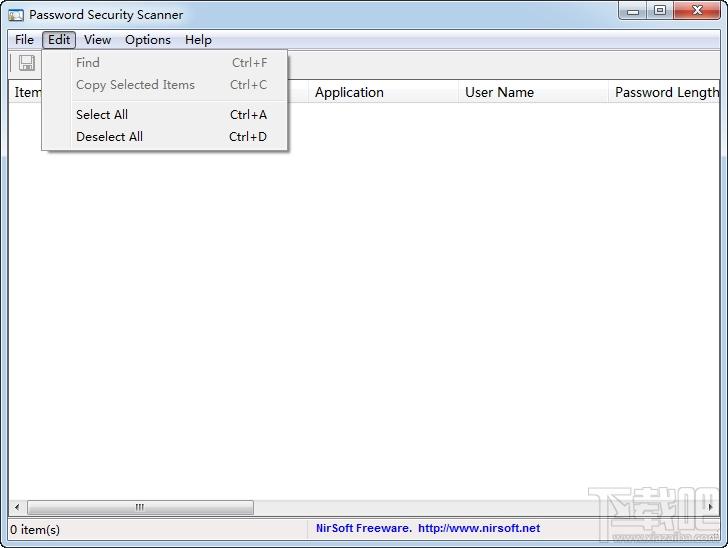Click the Item column header
Viewport: 728px width, 548px height.
(x=26, y=92)
